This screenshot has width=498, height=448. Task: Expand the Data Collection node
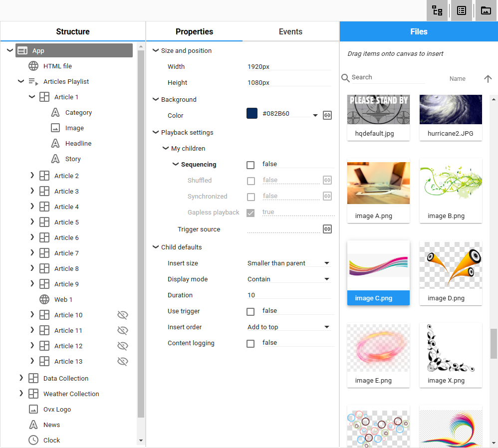[21, 378]
